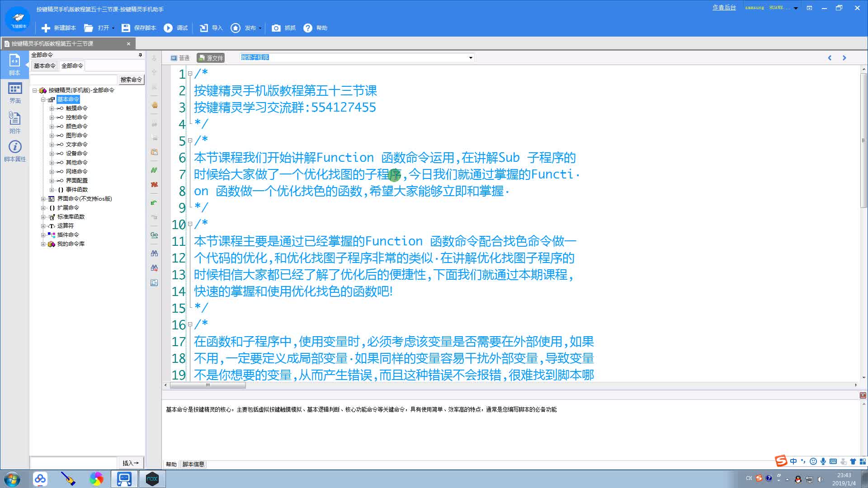Click the command search input field
Viewport: 868px width, 488px height.
[x=74, y=80]
